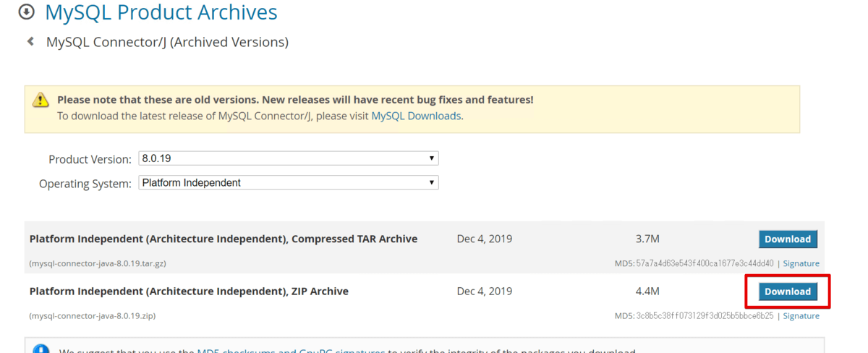This screenshot has width=868, height=353.
Task: Click the yellow warning triangle icon
Action: 41,101
